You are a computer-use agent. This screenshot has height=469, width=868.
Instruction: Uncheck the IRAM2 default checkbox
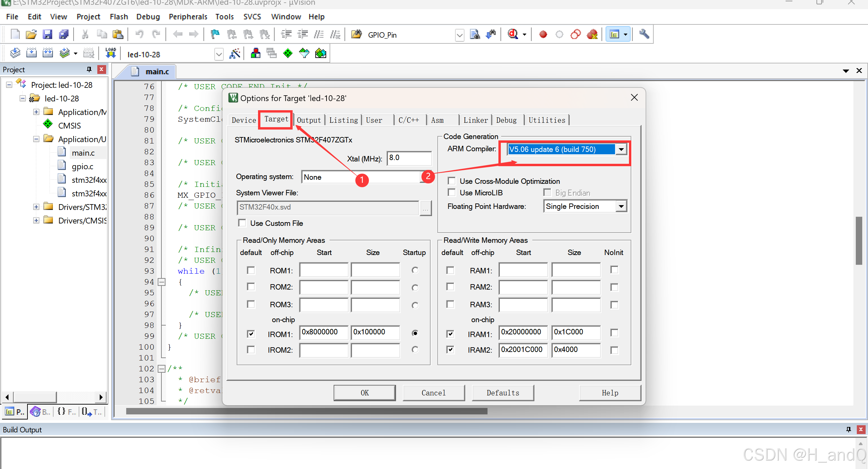[450, 349]
